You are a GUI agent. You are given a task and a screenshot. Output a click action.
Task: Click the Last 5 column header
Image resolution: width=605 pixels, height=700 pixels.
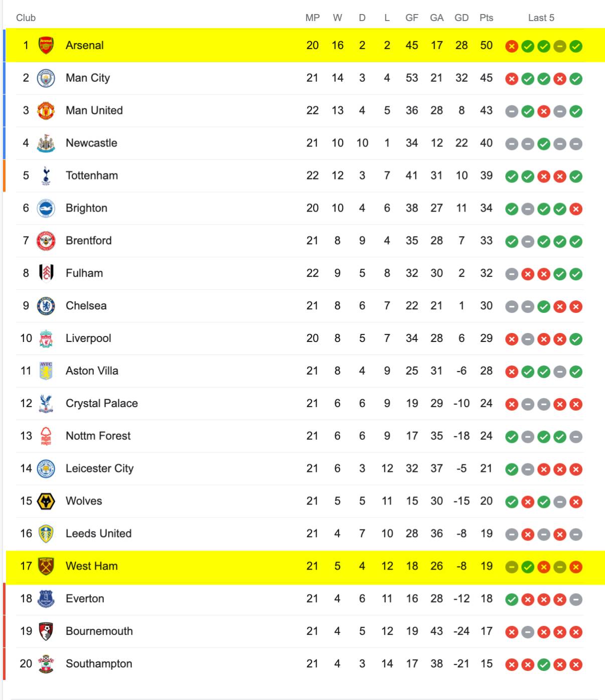(541, 18)
